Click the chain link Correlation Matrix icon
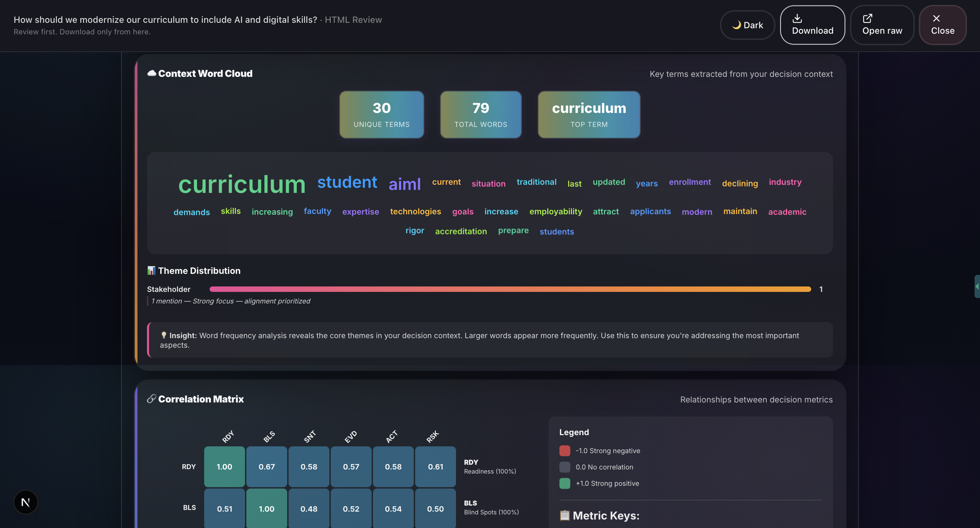Screen dimensions: 980x528 pos(151,399)
